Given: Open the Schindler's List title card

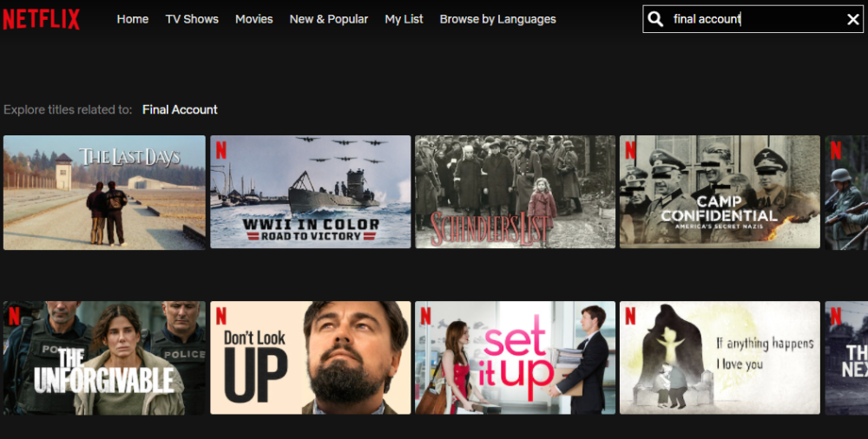Looking at the screenshot, I should point(515,192).
